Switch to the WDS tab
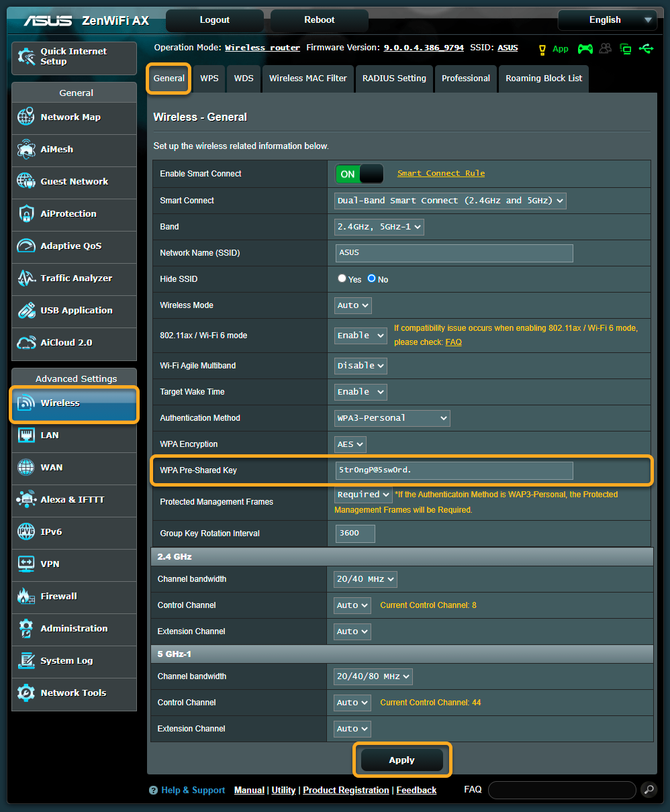The height and width of the screenshot is (812, 670). point(244,79)
